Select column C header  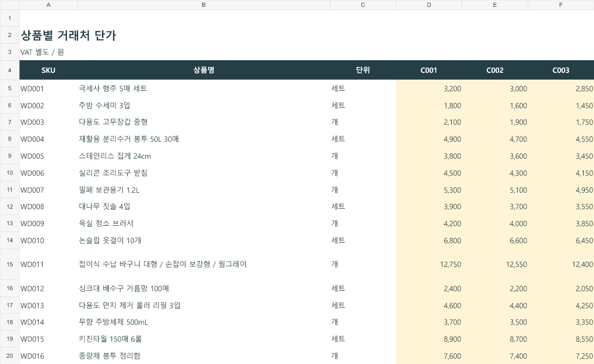[x=363, y=5]
